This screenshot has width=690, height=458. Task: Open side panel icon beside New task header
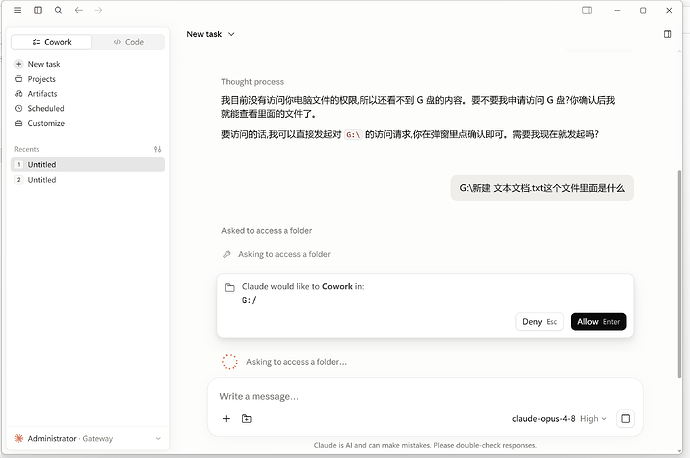point(668,34)
